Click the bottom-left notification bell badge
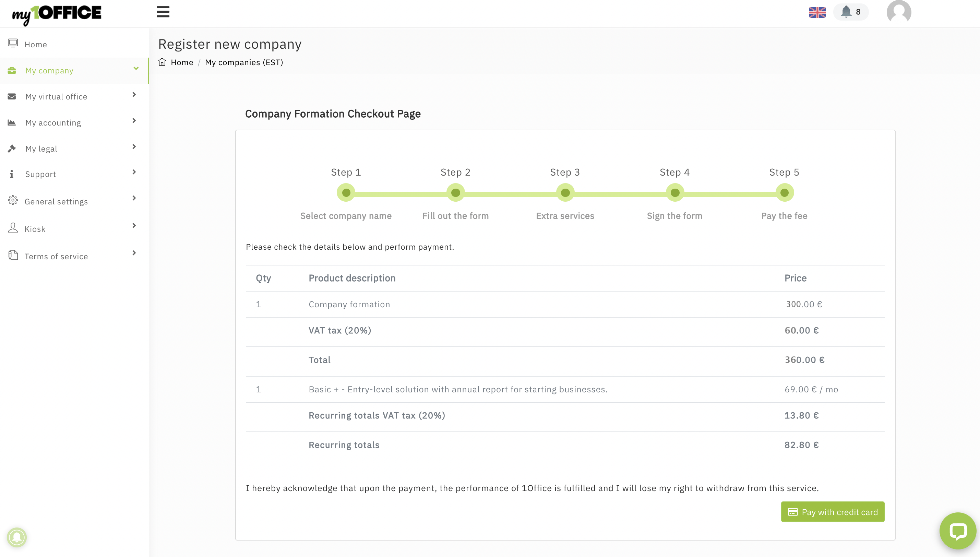The height and width of the screenshot is (557, 980). pos(17,537)
